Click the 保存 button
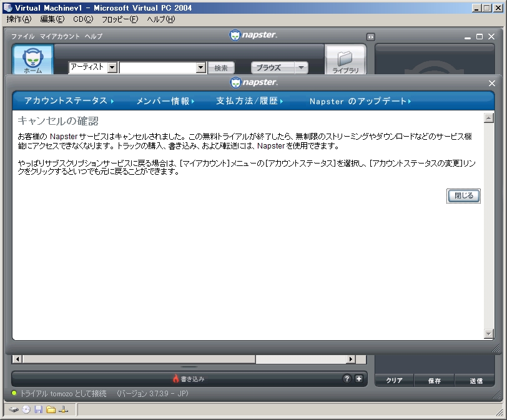Viewport: 507px width, 420px height. point(434,381)
